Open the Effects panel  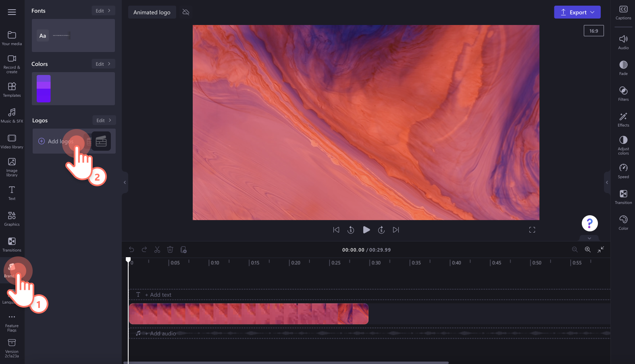pos(623,120)
